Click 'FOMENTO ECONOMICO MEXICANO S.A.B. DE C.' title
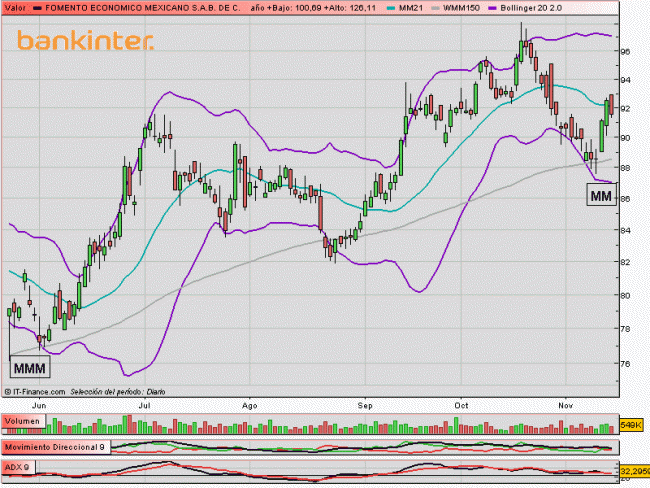The image size is (650, 488). coord(143,8)
